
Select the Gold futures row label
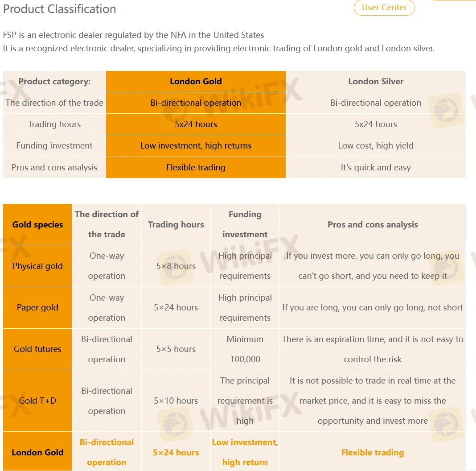coord(37,349)
